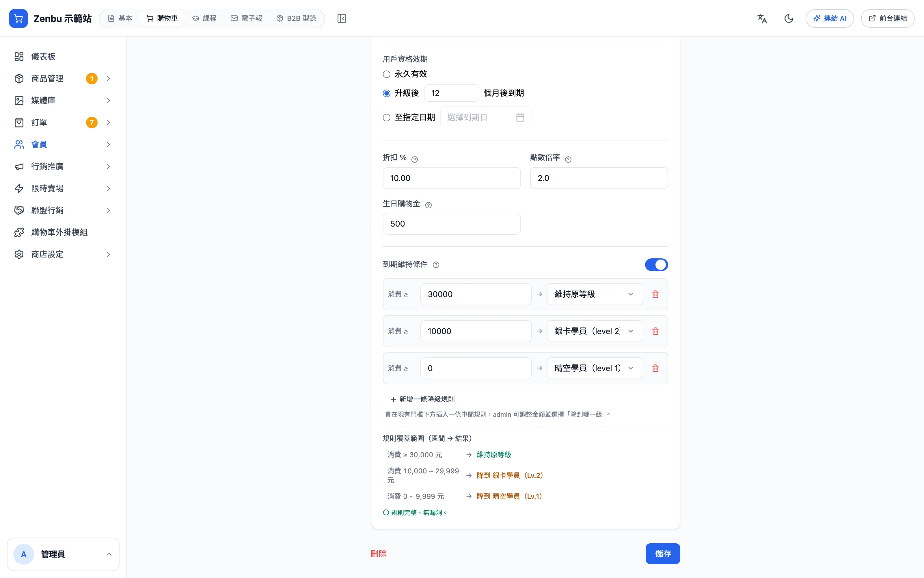Open 維持原等級 dropdown
This screenshot has width=924, height=578.
[x=595, y=294]
